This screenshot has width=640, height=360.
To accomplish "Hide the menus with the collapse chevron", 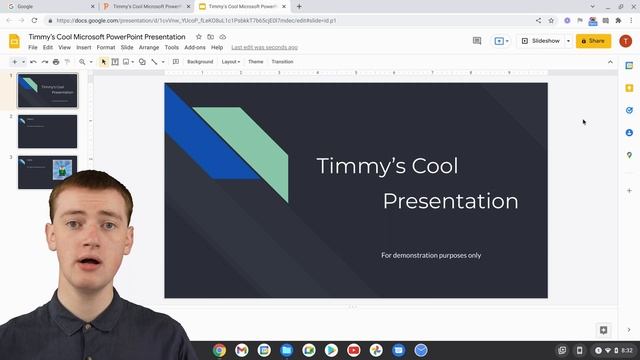I will [610, 62].
